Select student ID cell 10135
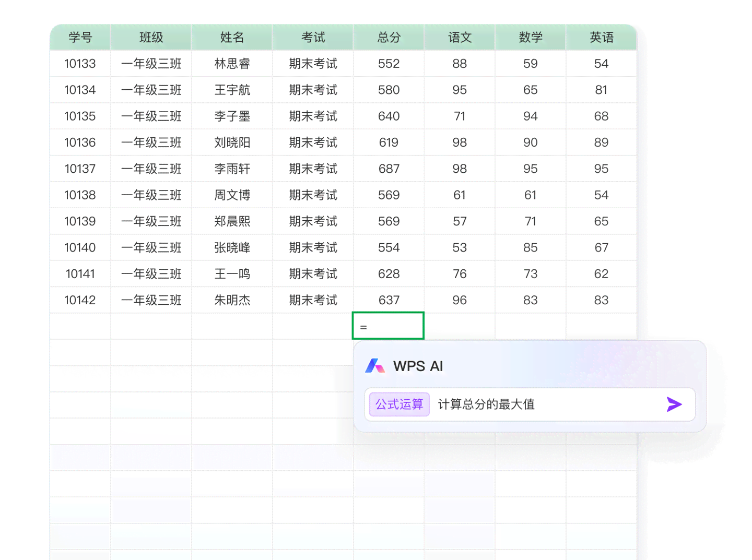 coord(80,116)
